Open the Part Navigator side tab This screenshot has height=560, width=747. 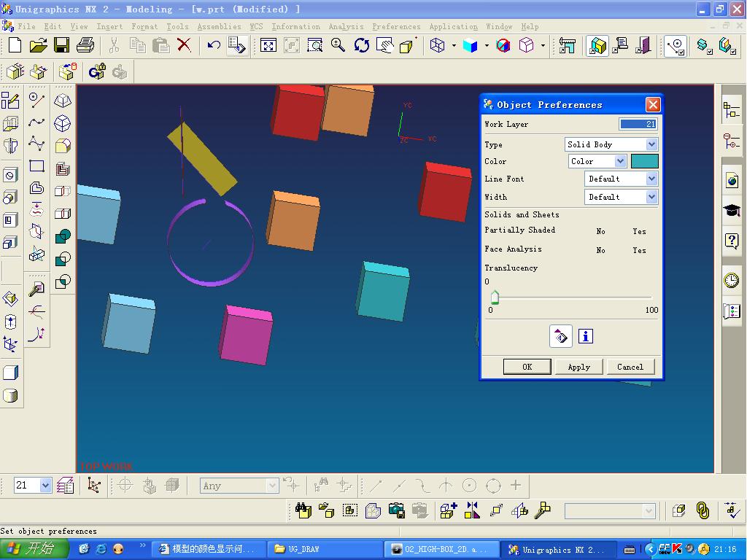pyautogui.click(x=731, y=141)
